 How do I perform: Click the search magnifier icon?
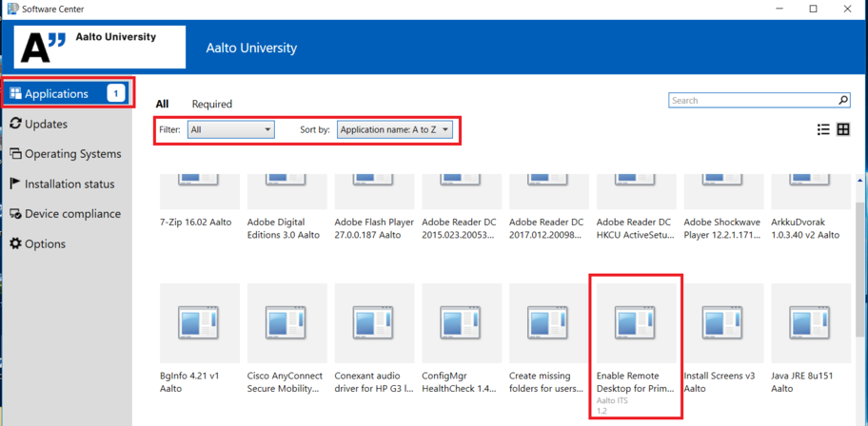[x=843, y=100]
